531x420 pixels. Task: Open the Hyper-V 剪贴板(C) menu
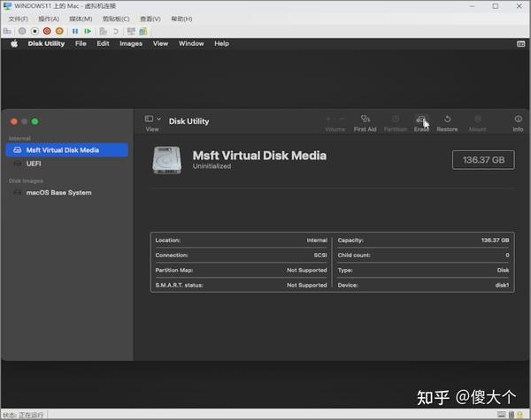pos(116,19)
